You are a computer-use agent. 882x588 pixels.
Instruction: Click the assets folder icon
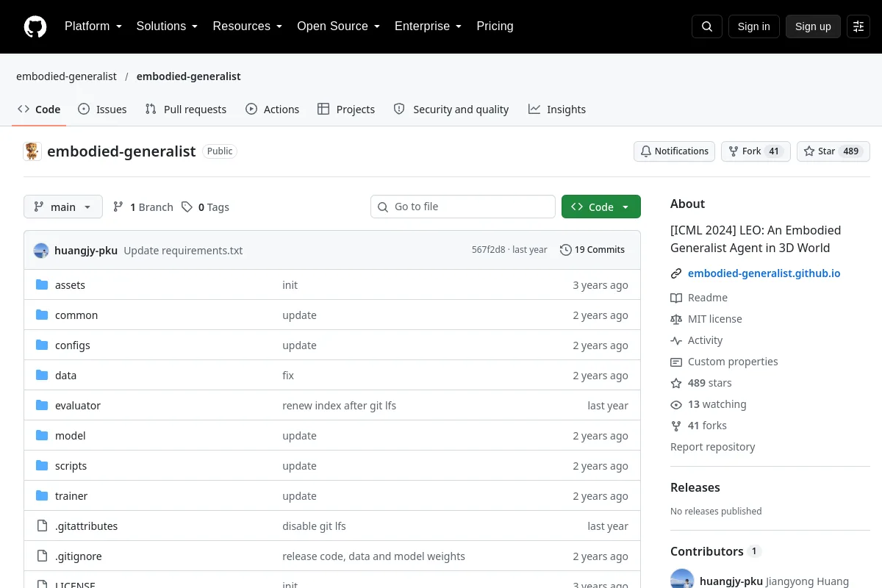click(x=42, y=285)
